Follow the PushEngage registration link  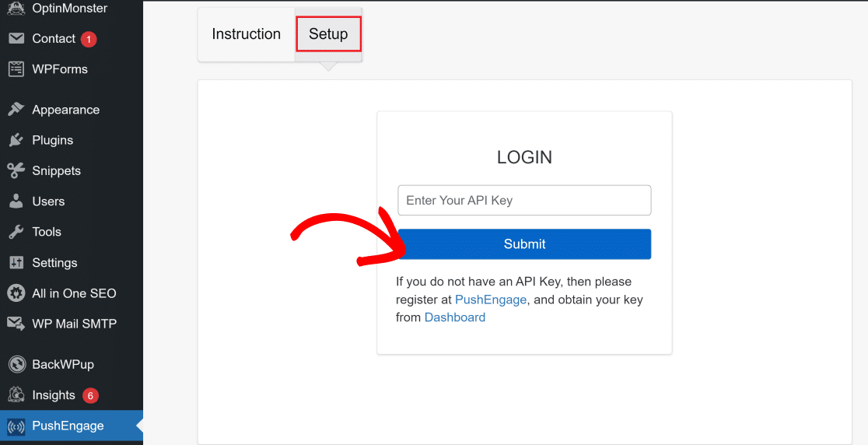pos(491,300)
